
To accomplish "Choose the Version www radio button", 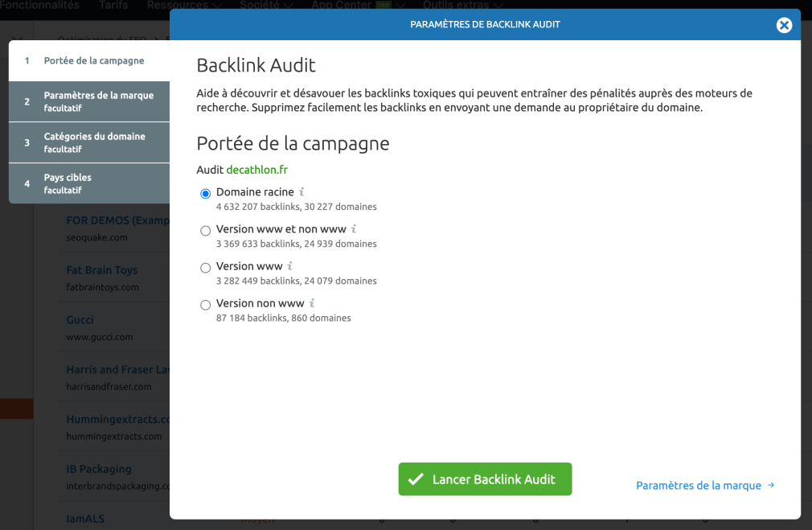I will (206, 268).
